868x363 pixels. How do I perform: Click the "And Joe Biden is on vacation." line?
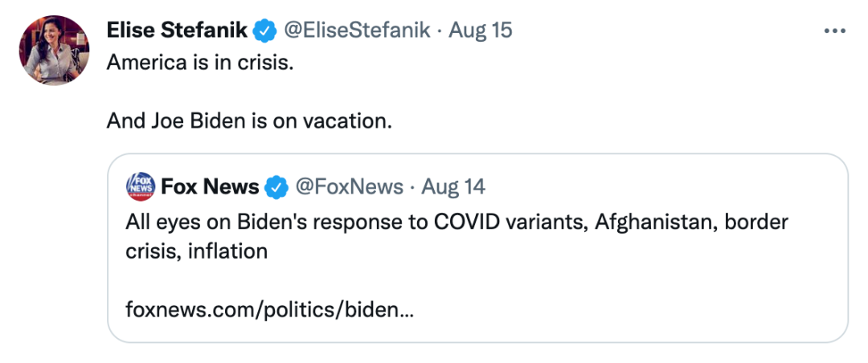click(249, 121)
